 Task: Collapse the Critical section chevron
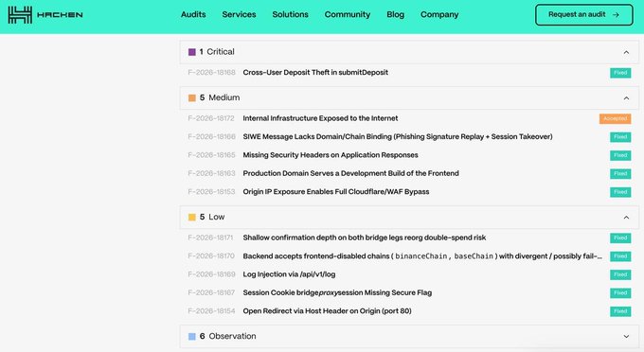[626, 52]
